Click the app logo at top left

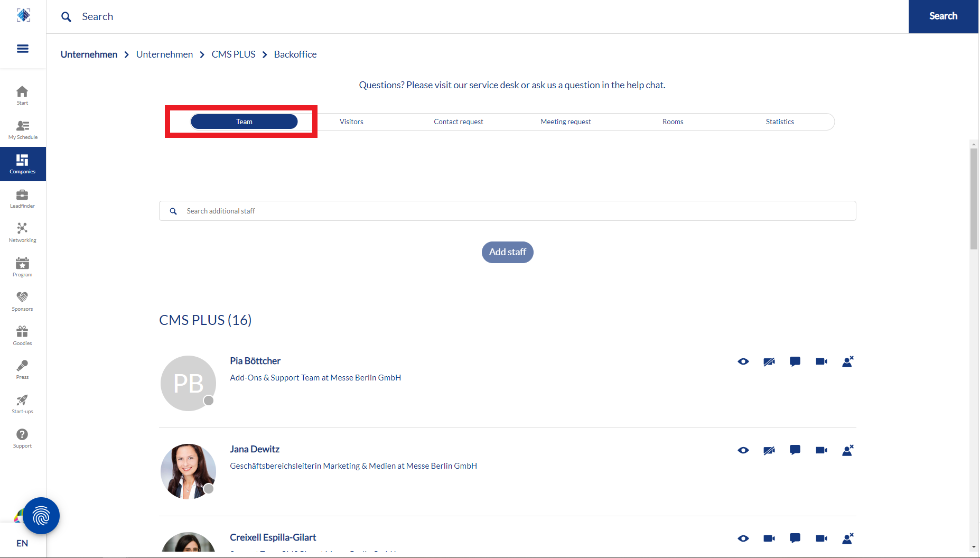[23, 15]
